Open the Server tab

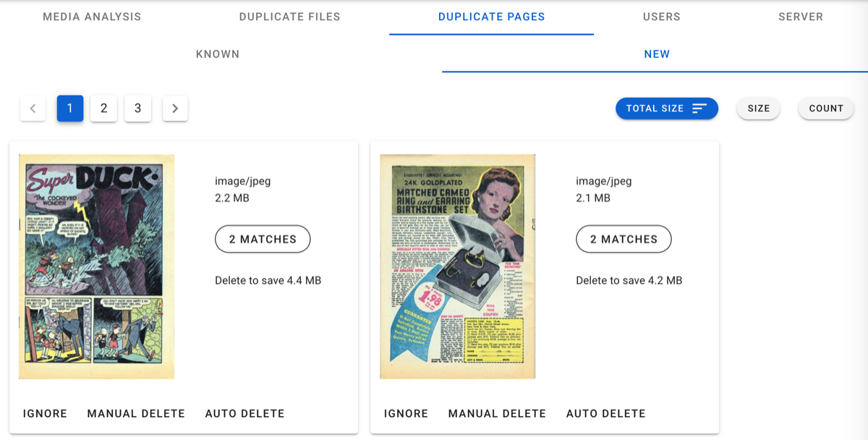point(800,16)
